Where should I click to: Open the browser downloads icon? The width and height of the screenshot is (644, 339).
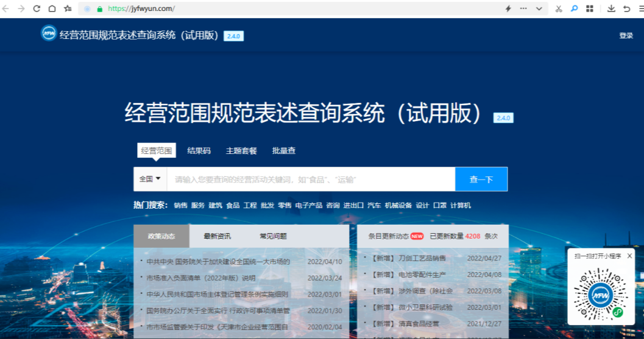(612, 9)
